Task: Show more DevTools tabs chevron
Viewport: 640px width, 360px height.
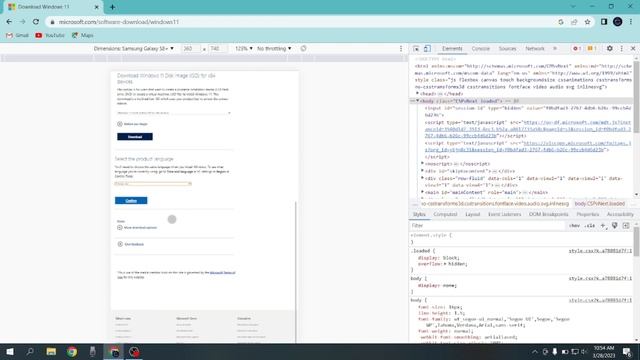Action: pos(555,49)
